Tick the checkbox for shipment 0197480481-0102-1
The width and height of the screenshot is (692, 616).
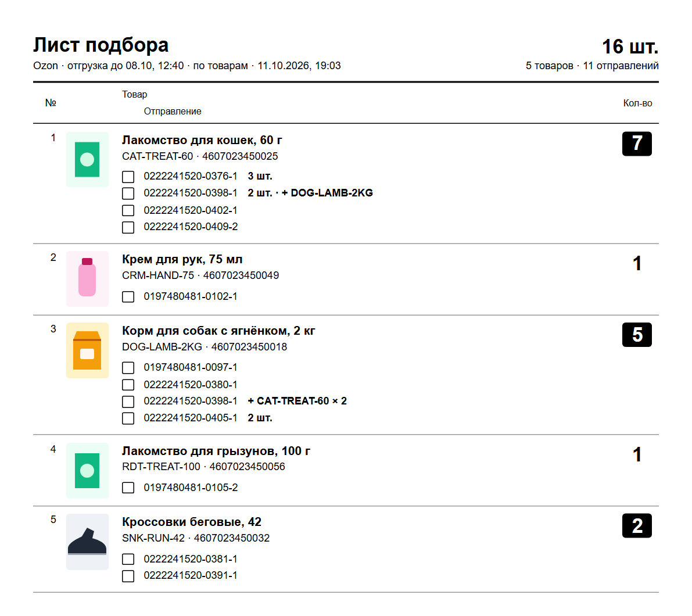(128, 296)
